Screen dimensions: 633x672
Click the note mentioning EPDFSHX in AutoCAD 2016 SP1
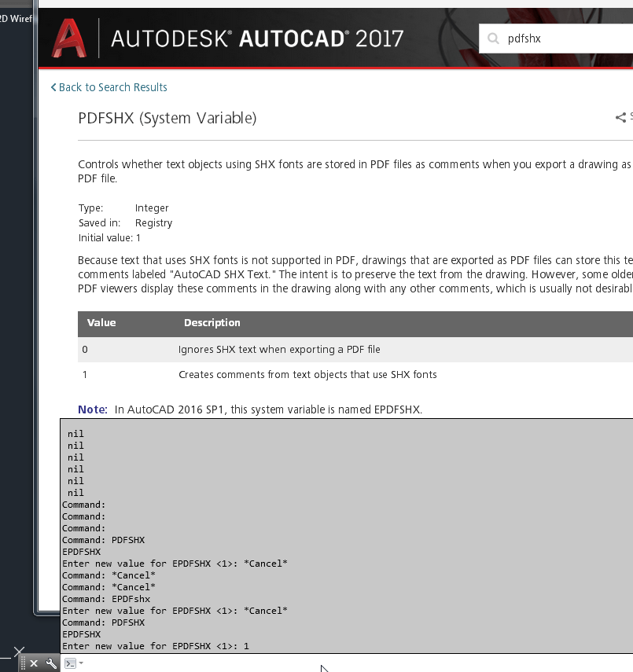[x=268, y=409]
